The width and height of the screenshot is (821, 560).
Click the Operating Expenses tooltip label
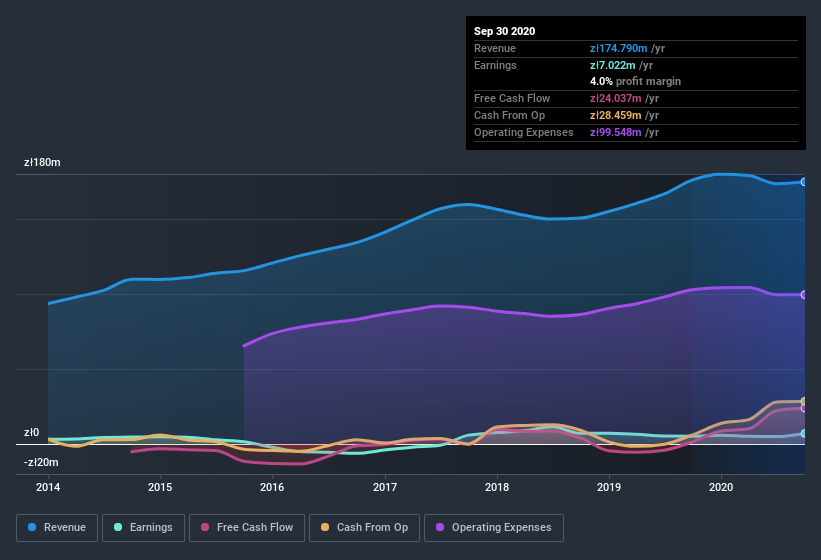(x=524, y=132)
